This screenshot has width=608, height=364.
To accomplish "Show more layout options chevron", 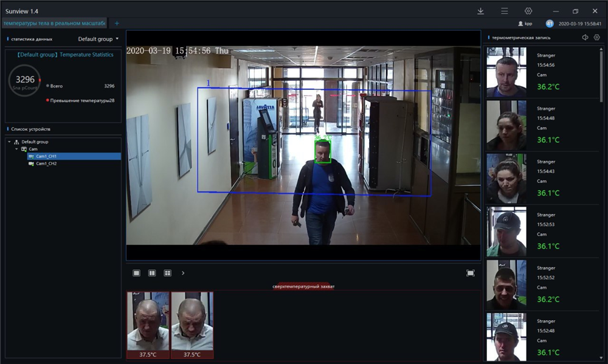I will click(183, 273).
